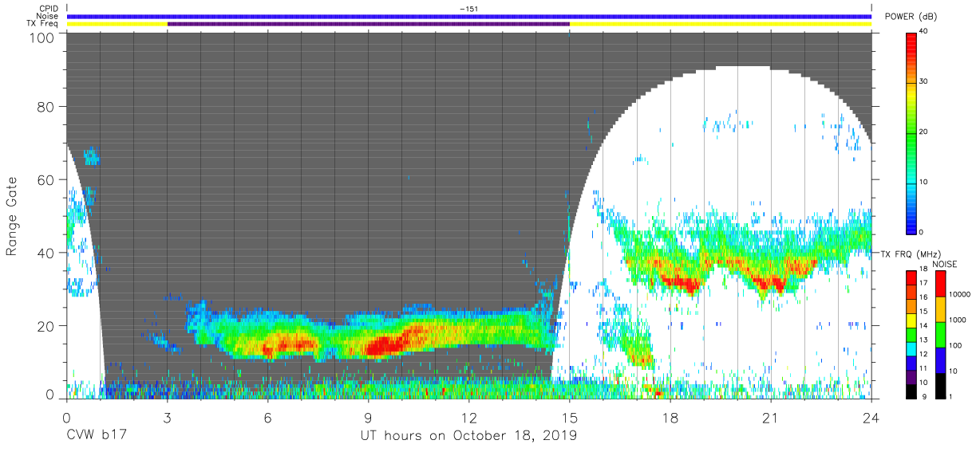Click the 100 tick on Range Gate axis
Viewport: 980px width, 452px height.
tap(41, 37)
